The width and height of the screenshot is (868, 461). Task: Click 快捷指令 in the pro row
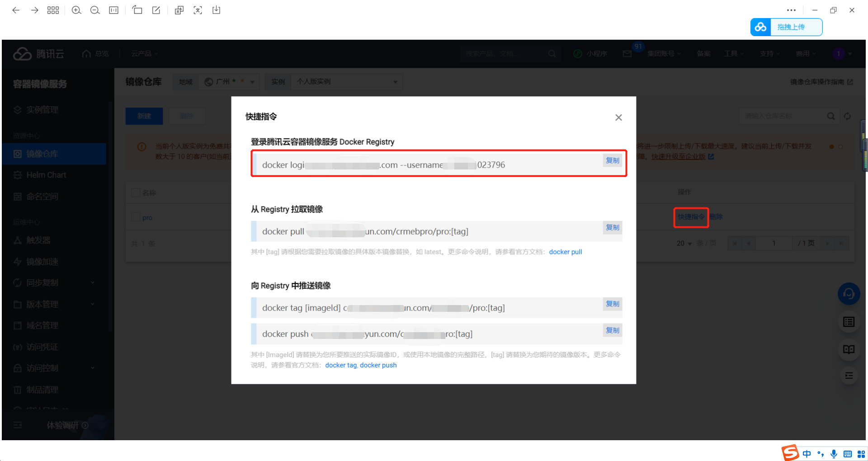pyautogui.click(x=691, y=217)
